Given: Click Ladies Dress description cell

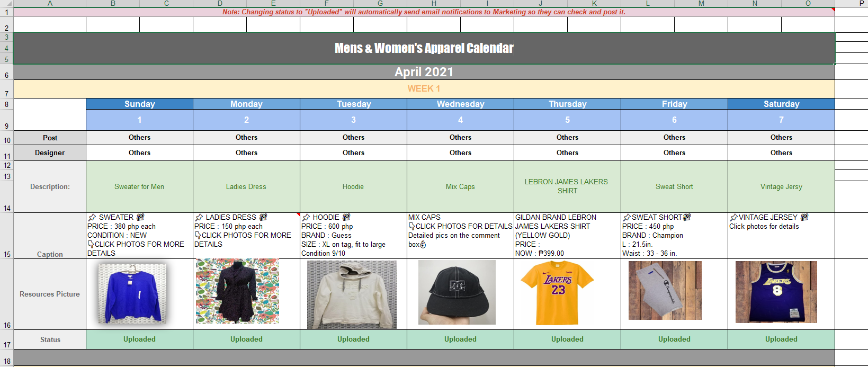Looking at the screenshot, I should click(x=247, y=186).
